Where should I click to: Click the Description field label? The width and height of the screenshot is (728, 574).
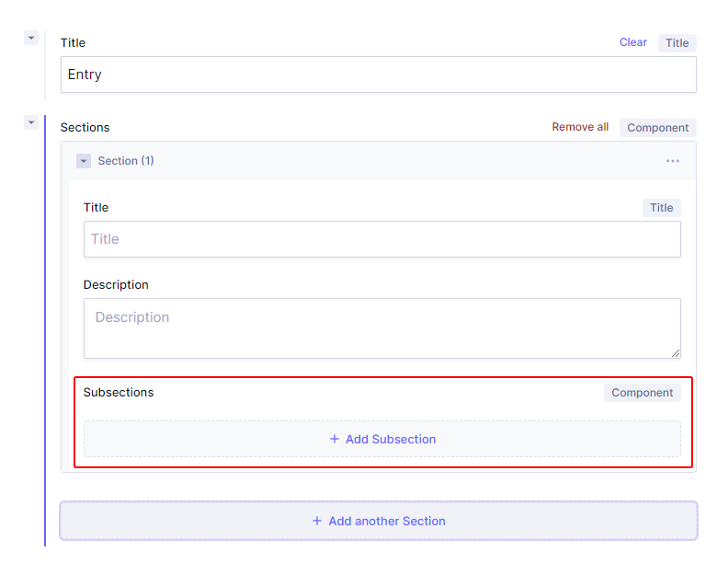(116, 285)
